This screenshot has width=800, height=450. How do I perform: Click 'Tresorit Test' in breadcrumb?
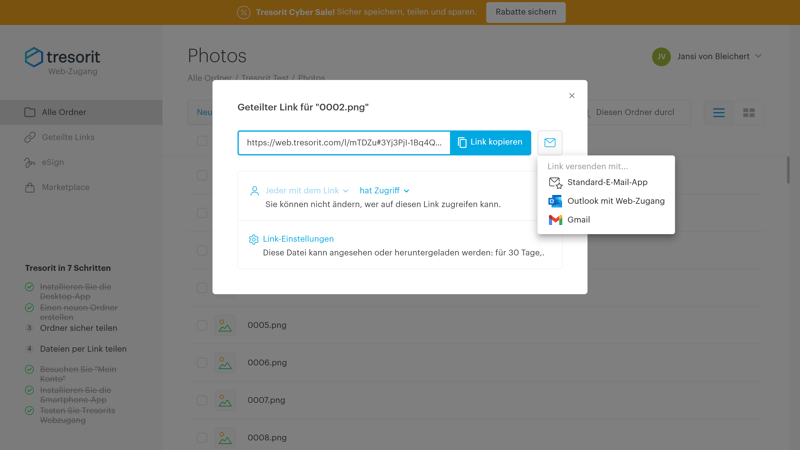point(265,78)
